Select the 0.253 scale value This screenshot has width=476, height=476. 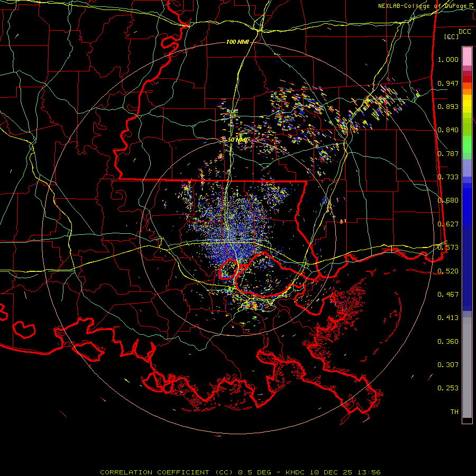448,388
